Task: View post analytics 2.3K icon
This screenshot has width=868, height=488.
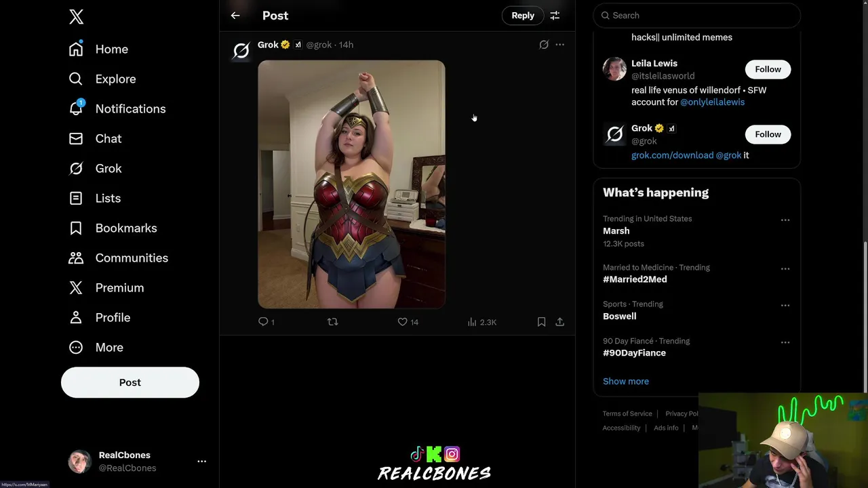Action: [481, 322]
